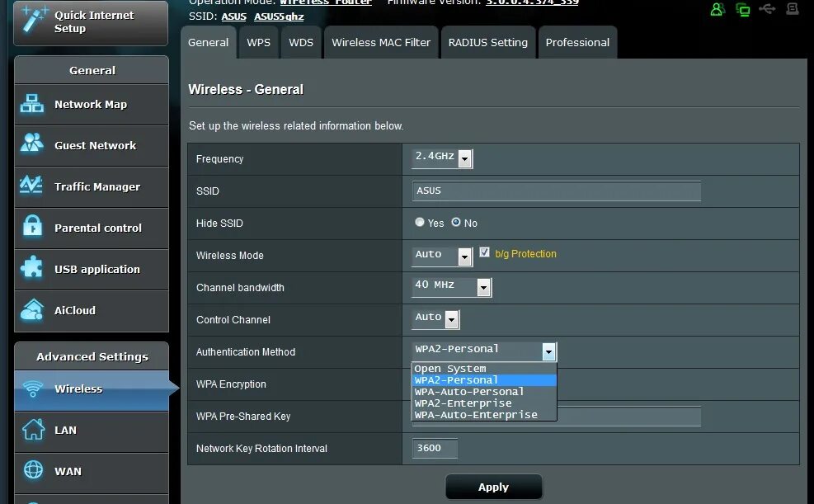The height and width of the screenshot is (504, 814).
Task: Open the Professional tab
Action: (x=577, y=43)
